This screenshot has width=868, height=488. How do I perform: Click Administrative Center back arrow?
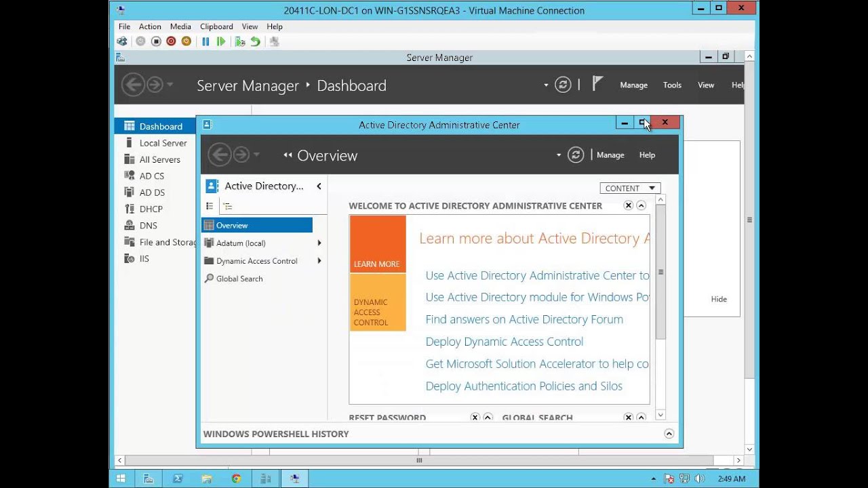coord(219,155)
